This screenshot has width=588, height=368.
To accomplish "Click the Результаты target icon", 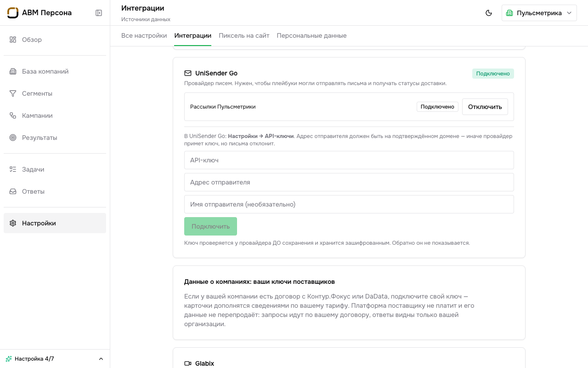I will coord(13,138).
